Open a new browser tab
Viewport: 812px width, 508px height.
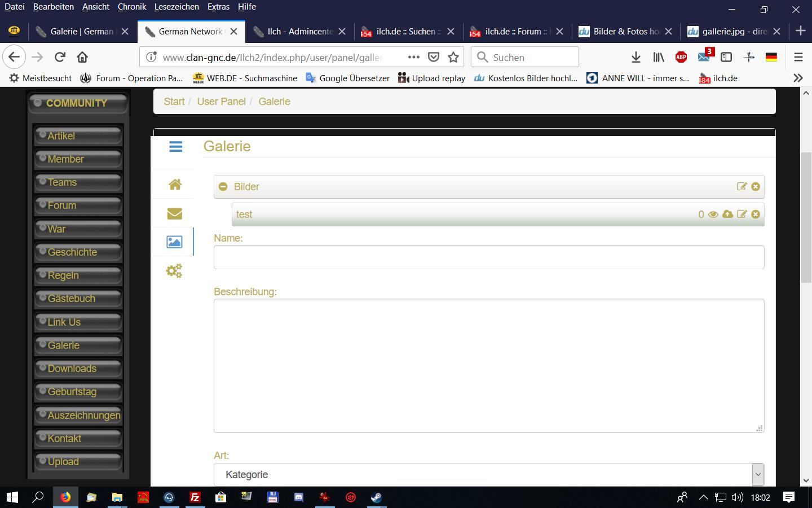click(x=800, y=31)
